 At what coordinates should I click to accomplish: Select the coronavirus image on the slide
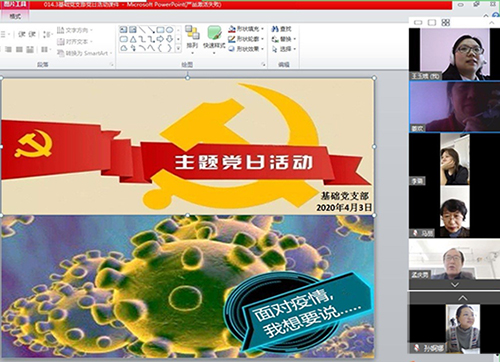(187, 287)
